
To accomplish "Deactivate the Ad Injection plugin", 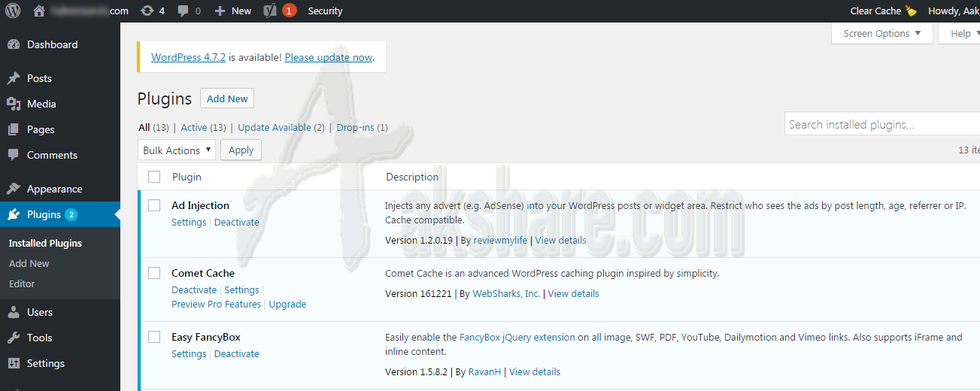I will tap(237, 222).
